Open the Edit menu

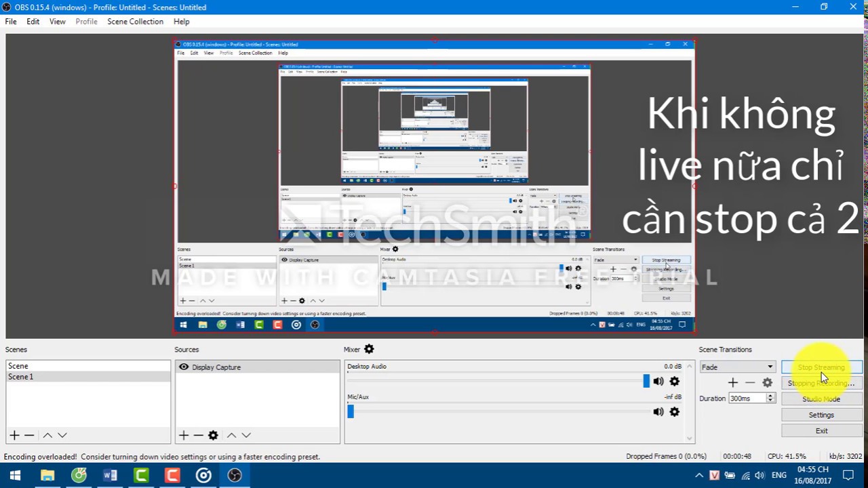click(33, 22)
